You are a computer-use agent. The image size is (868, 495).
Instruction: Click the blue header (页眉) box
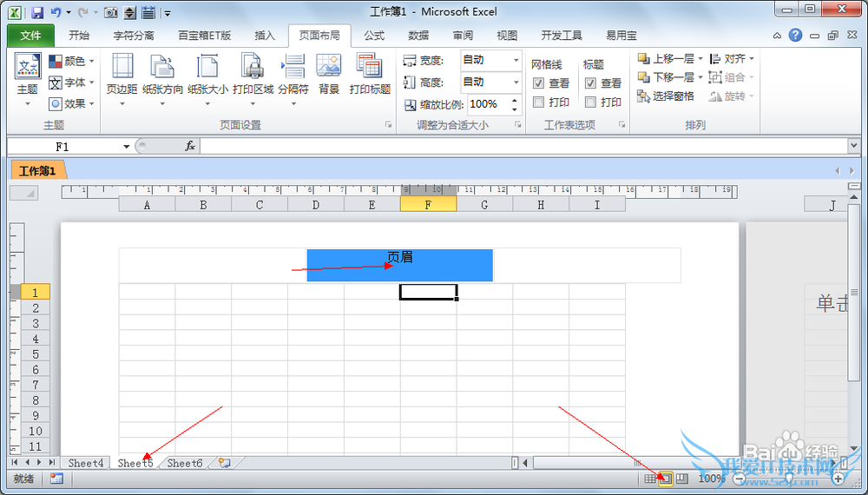point(399,265)
